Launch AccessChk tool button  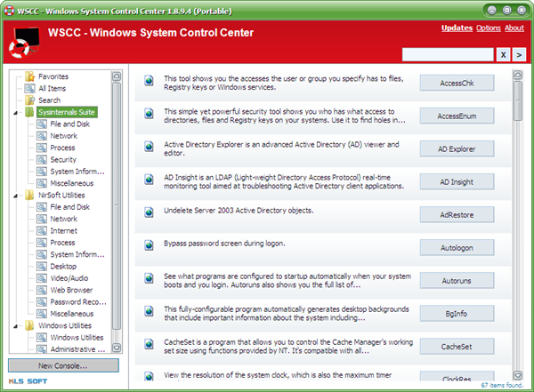(x=457, y=83)
